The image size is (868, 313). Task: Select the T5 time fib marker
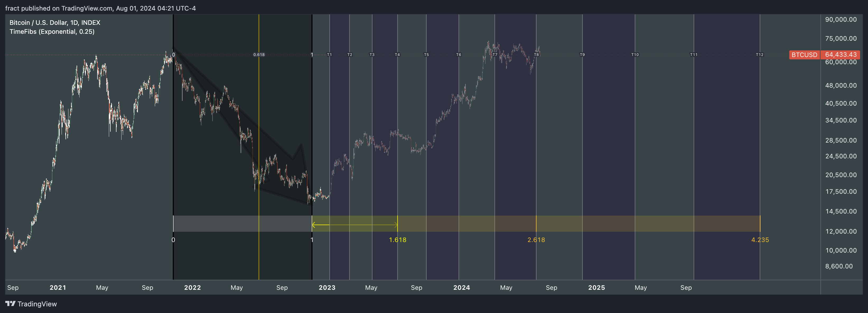pos(426,55)
